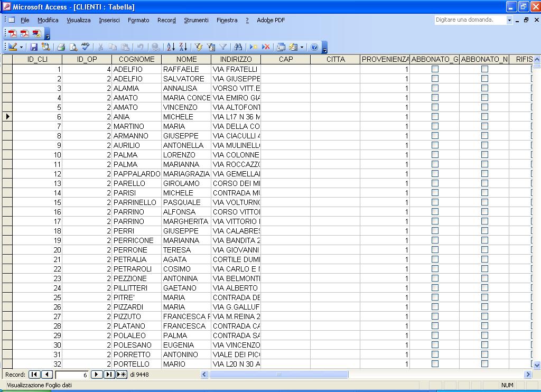
Task: Select the COGNOME column header
Action: point(137,59)
